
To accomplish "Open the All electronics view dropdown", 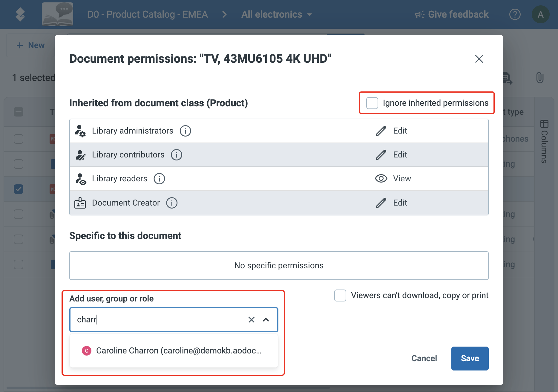I will (277, 14).
